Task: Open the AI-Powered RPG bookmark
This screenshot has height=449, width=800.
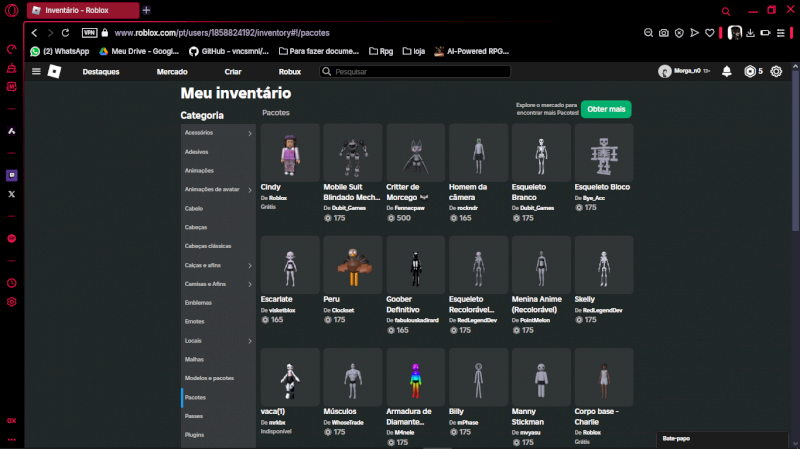Action: (471, 51)
